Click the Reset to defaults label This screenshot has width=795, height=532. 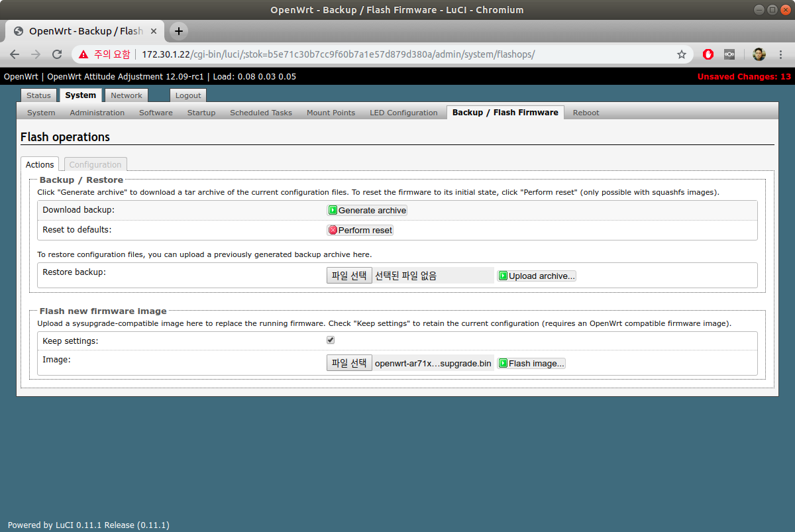(77, 230)
